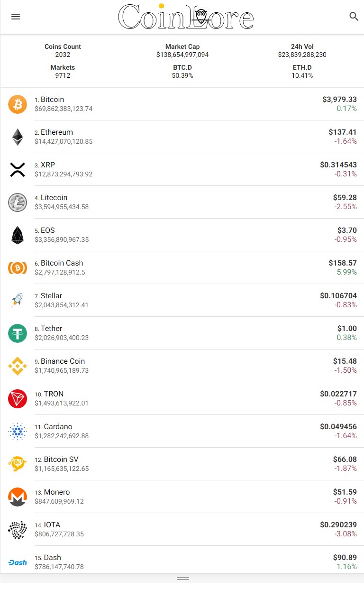Viewport: 364px width, 607px height.
Task: Click the green Tether icon
Action: pos(18,333)
